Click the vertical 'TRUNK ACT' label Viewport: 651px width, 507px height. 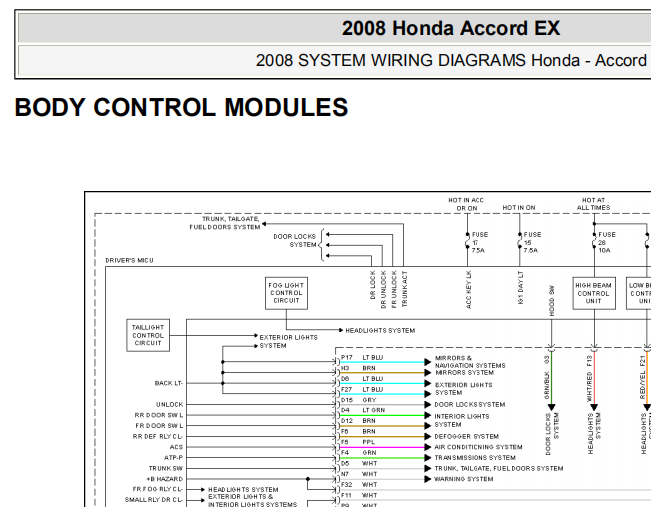pyautogui.click(x=405, y=289)
